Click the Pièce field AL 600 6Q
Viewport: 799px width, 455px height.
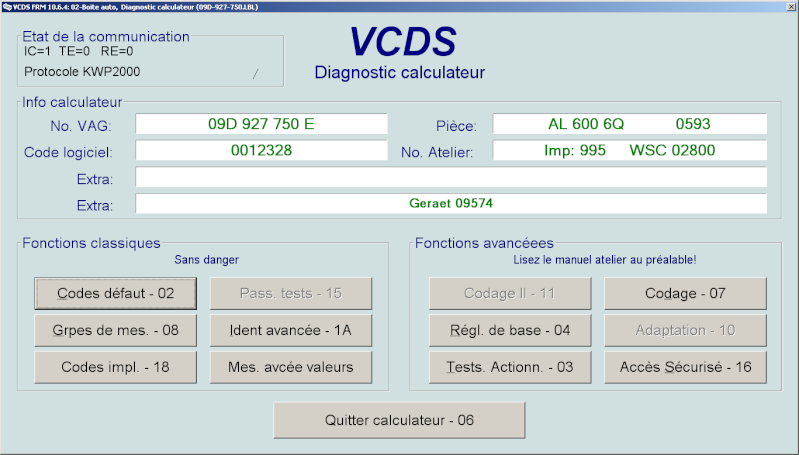tap(629, 124)
